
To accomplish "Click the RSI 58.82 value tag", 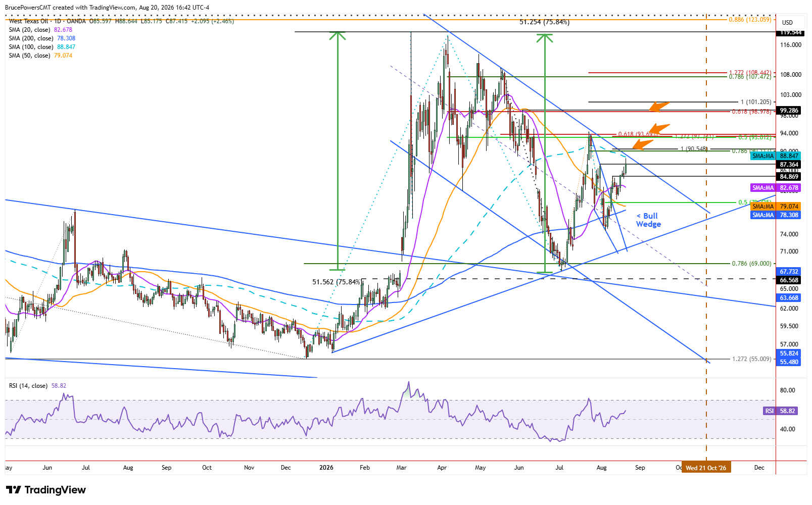I will (780, 411).
